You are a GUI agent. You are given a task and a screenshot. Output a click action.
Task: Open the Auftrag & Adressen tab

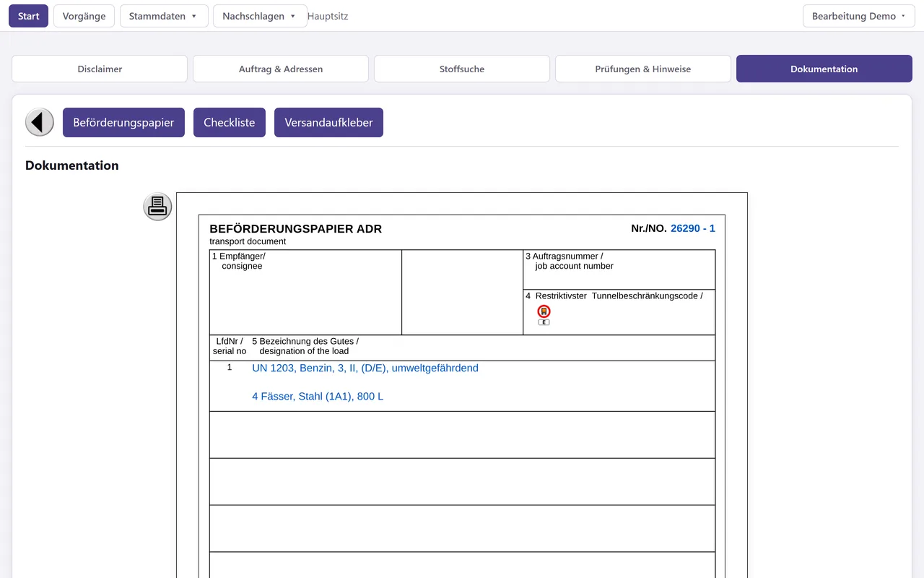coord(281,69)
